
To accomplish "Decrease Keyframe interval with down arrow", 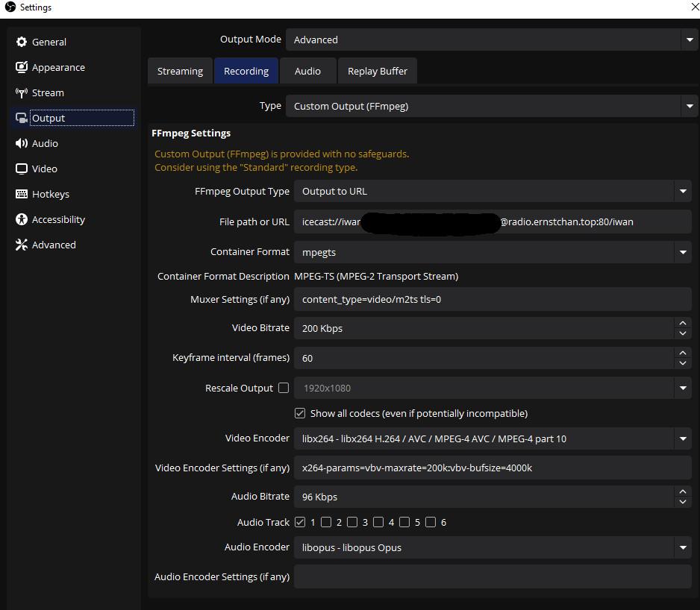I will pos(683,363).
